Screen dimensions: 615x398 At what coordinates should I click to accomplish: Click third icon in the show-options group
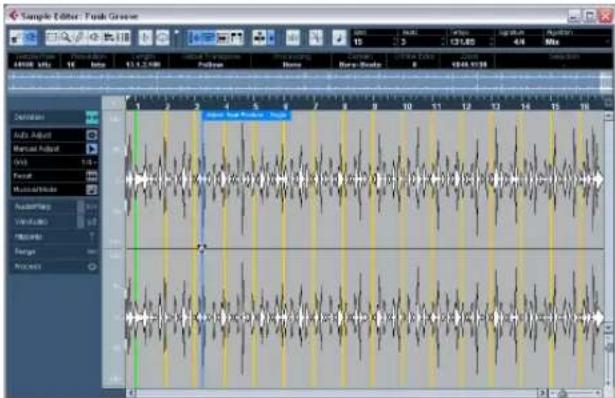[x=222, y=38]
